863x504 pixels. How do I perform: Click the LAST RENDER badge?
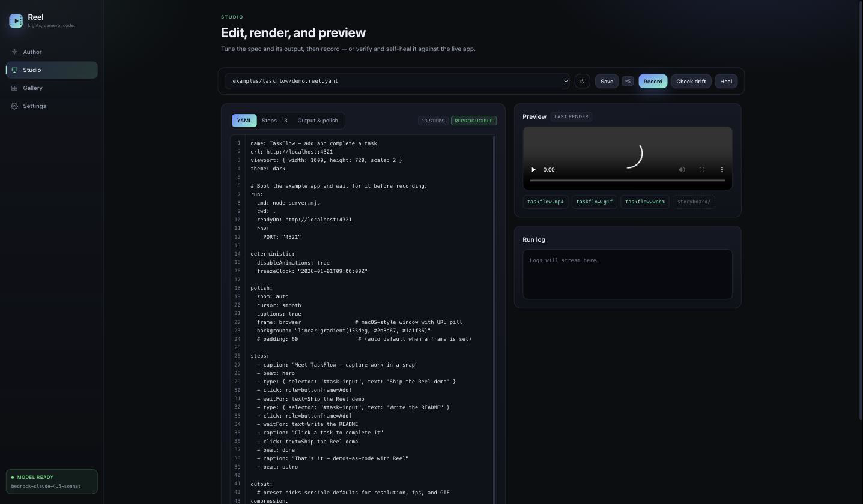pyautogui.click(x=571, y=116)
